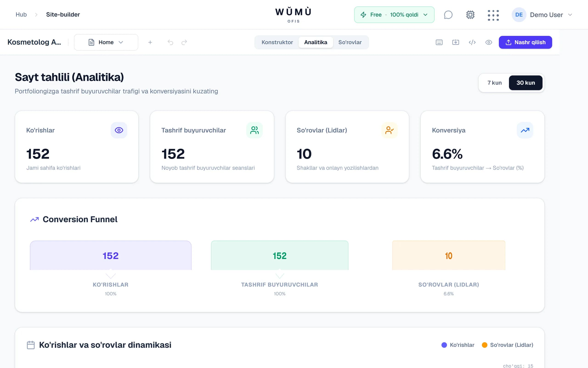This screenshot has height=368, width=588.
Task: Click the Home page document icon
Action: click(x=91, y=42)
